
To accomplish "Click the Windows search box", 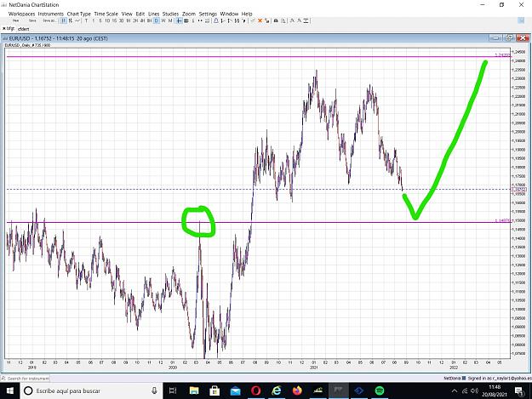I will click(91, 390).
